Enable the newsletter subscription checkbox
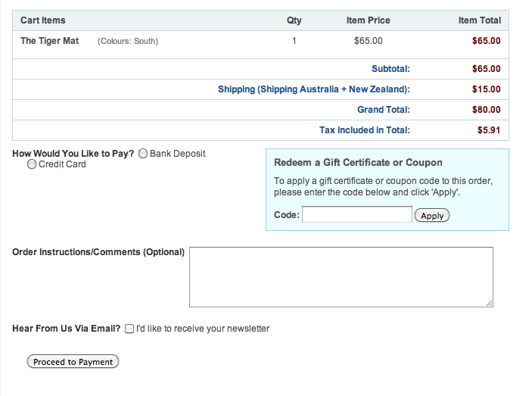 point(129,329)
